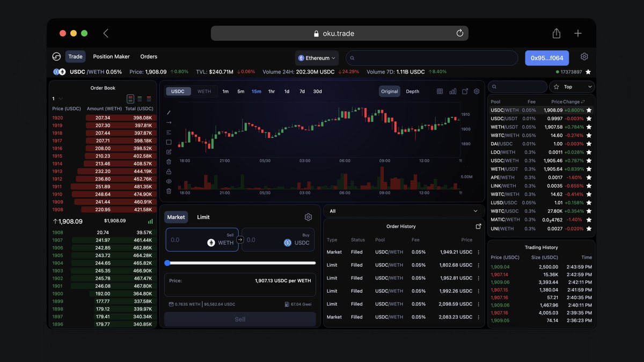
Task: Open a new browser tab with plus
Action: click(x=578, y=33)
